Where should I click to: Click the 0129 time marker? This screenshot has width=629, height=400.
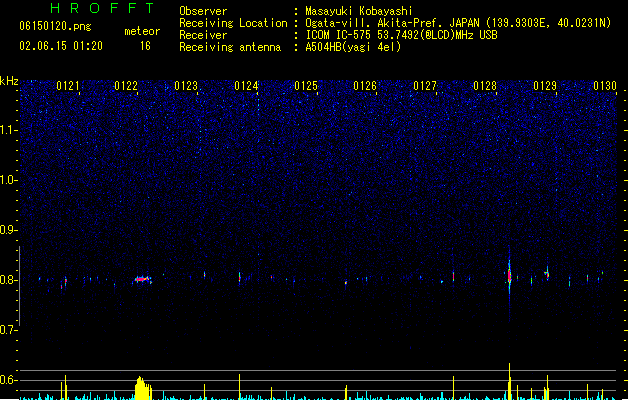coord(545,86)
